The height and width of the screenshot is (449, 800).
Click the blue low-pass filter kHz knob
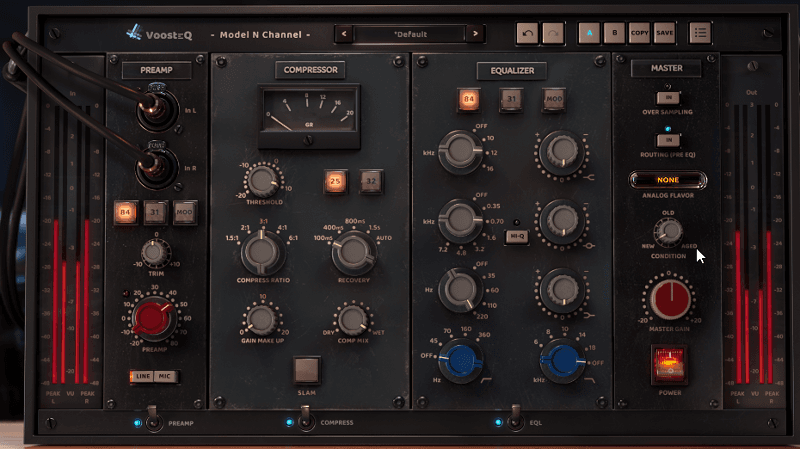coord(562,361)
